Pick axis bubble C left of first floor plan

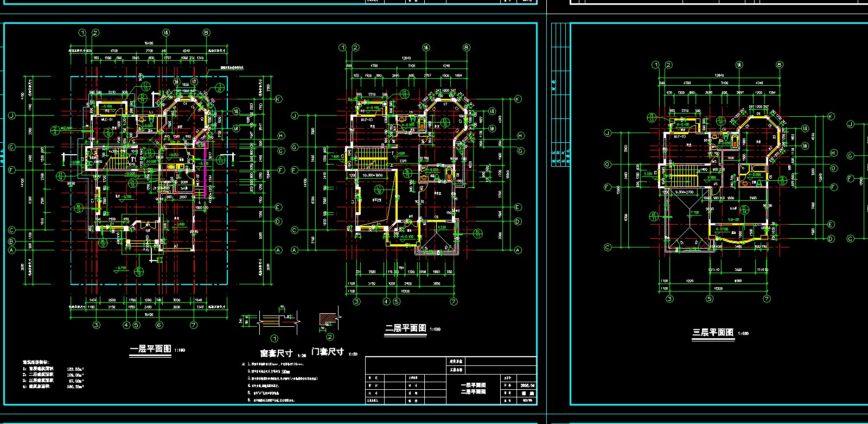[x=11, y=230]
